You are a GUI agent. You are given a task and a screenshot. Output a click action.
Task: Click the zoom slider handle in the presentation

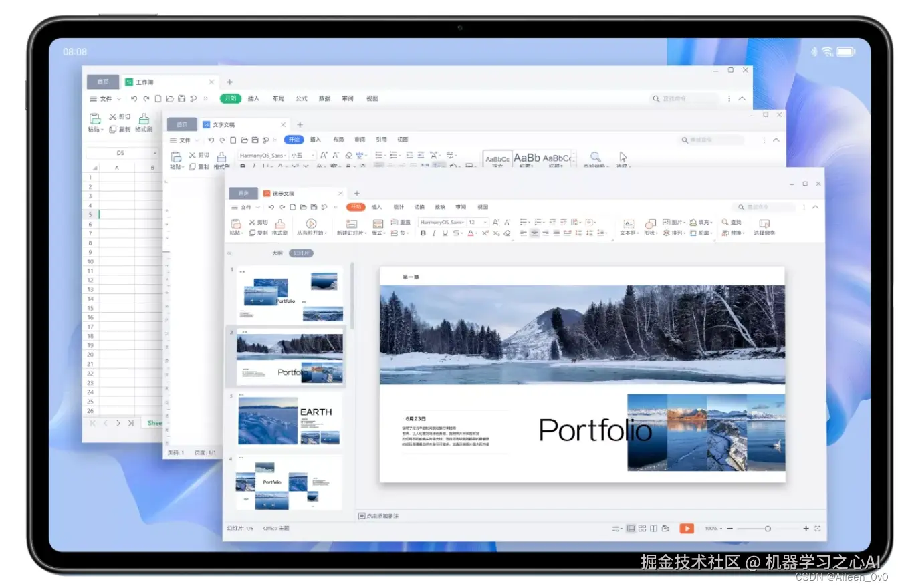[x=768, y=528]
